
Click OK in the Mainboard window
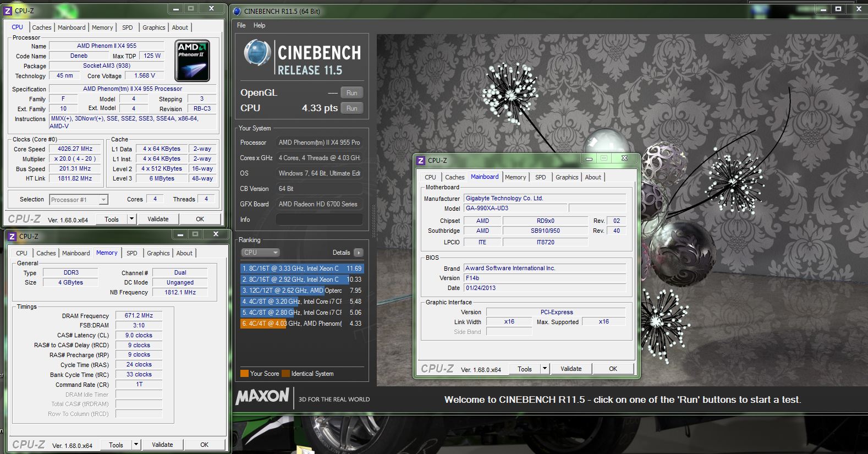coord(613,369)
